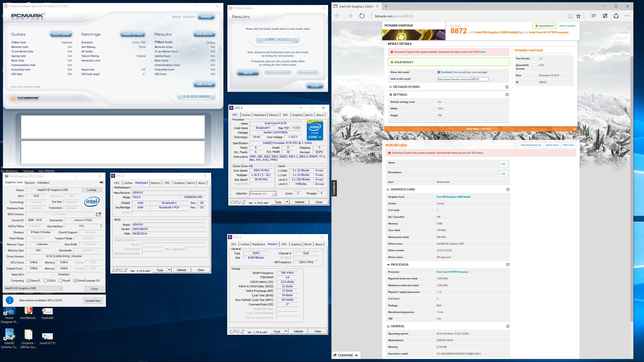Click GPU-Z BIOS save share icon
Image resolution: width=644 pixels, height=362 pixels.
tap(99, 214)
